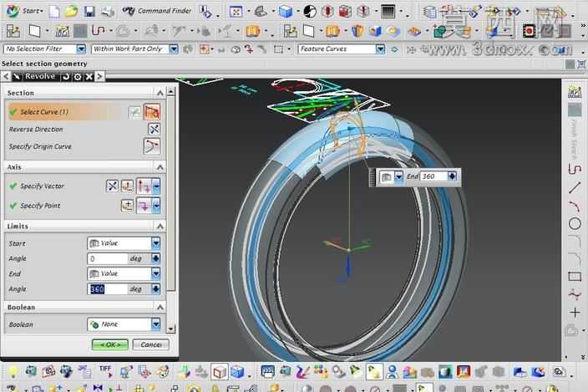
Task: Click the inferred point type icon
Action: [x=144, y=206]
